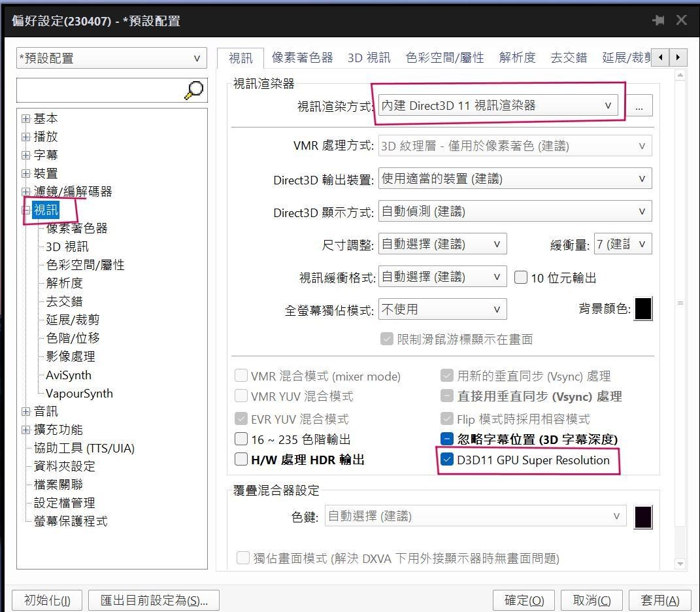Uncheck 忽略字幕位置 (3D 字幕深度)
The image size is (700, 612).
447,438
